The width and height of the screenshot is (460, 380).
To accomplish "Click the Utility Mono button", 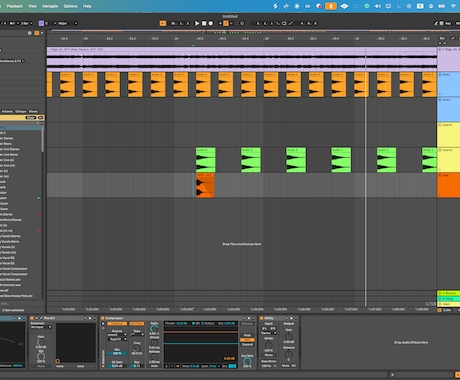I will (x=268, y=355).
